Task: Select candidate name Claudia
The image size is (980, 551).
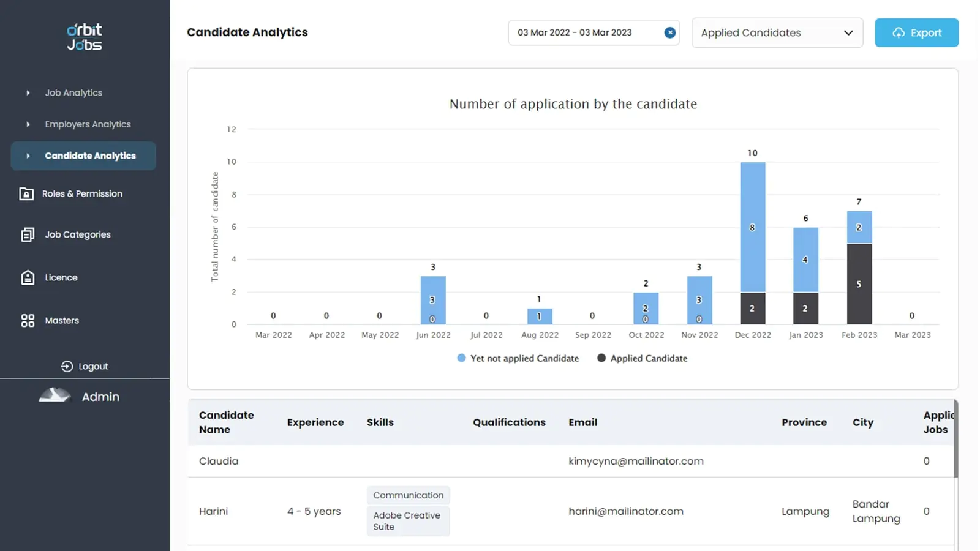Action: (x=219, y=461)
